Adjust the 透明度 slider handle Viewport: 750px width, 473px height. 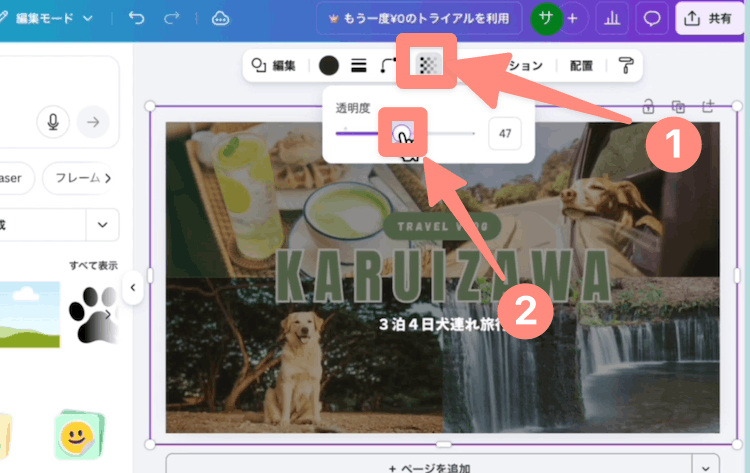tap(402, 133)
